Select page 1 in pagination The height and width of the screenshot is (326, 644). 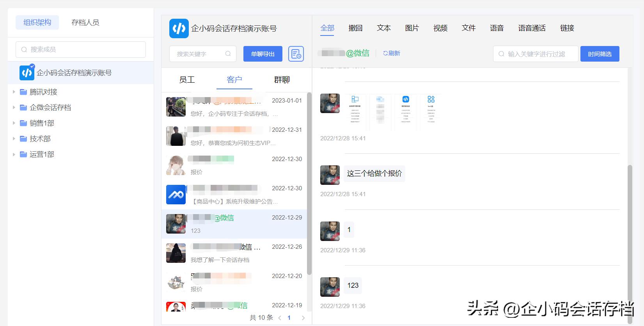pyautogui.click(x=289, y=318)
